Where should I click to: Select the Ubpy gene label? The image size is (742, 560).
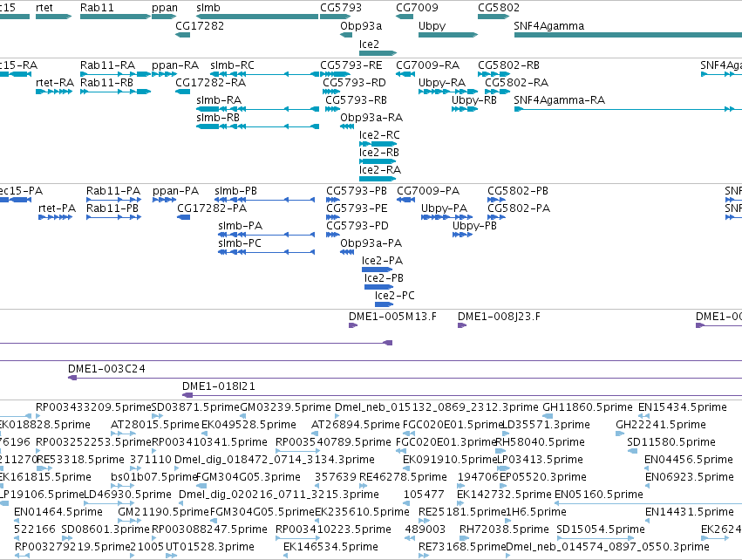pos(432,26)
